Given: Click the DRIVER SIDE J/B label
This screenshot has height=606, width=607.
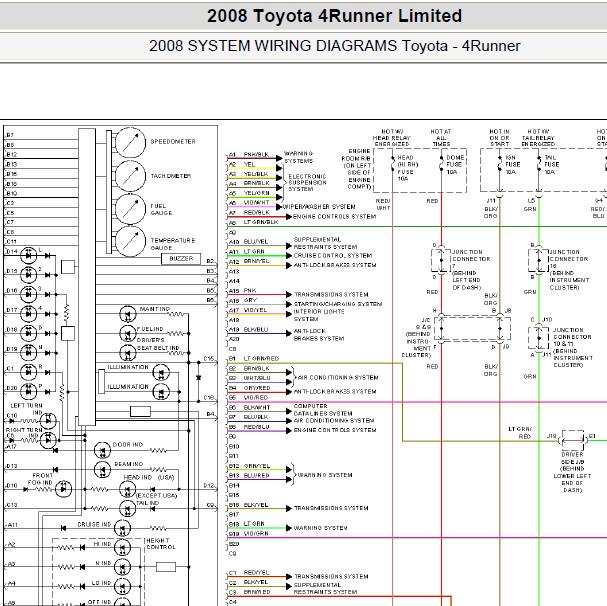Looking at the screenshot, I should [572, 472].
